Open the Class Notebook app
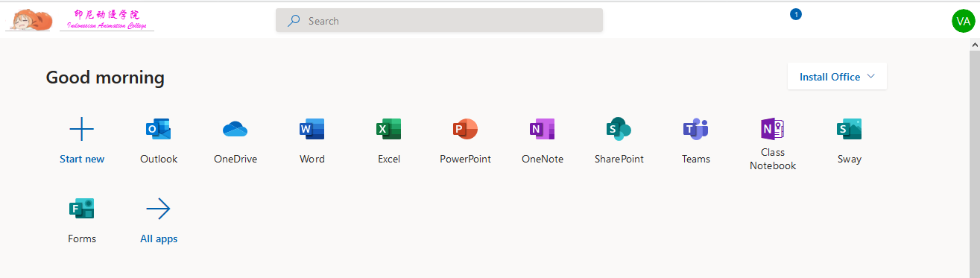Screen dimensions: 980x278 point(772,130)
